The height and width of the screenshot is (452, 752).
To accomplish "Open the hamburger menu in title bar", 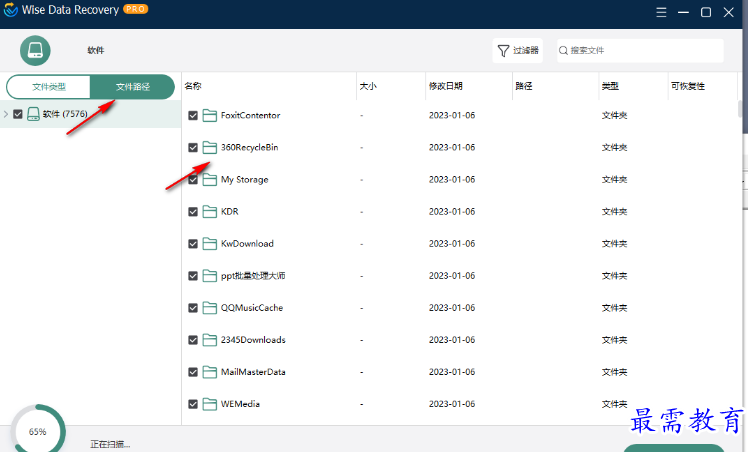I will tap(661, 12).
